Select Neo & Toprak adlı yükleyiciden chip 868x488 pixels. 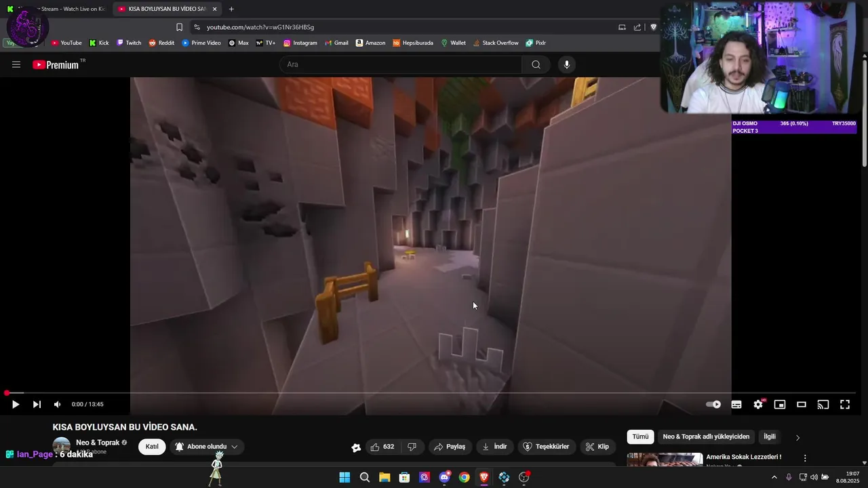706,436
